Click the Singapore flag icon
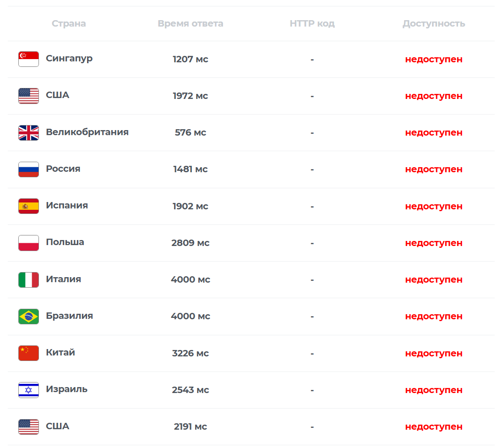Screen dimensions: 502x448 click(x=28, y=59)
